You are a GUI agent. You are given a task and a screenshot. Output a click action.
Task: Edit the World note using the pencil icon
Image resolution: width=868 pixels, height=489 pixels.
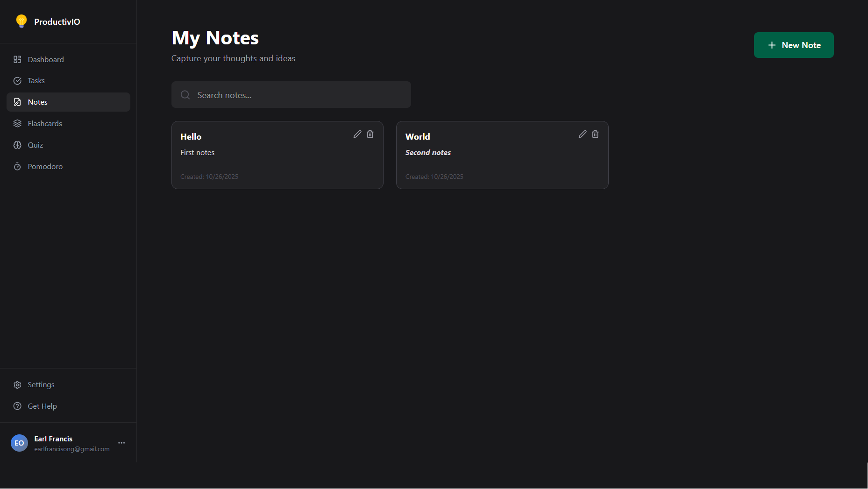coord(582,134)
